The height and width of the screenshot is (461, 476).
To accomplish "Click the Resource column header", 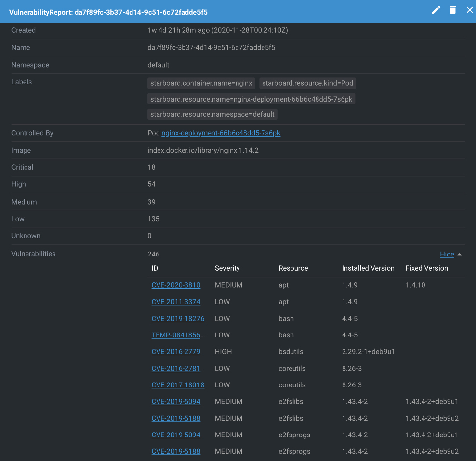I will [x=293, y=268].
